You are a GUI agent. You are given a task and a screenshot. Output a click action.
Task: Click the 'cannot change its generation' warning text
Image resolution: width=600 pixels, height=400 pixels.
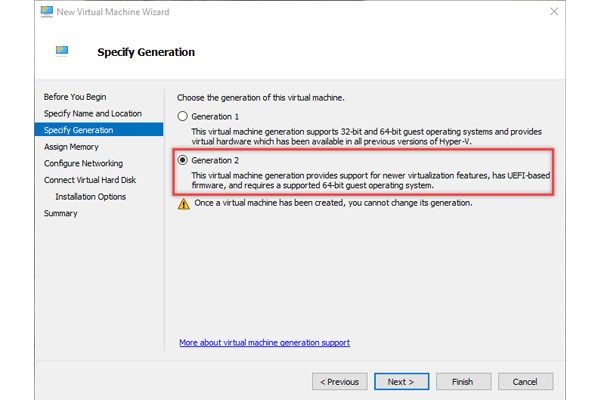click(x=333, y=203)
